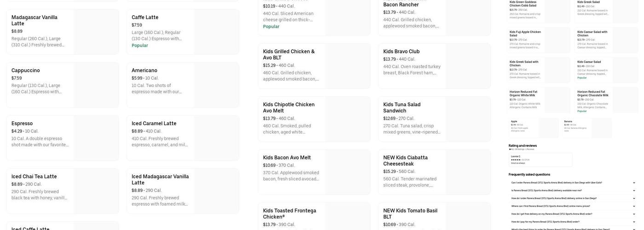The height and width of the screenshot is (230, 644).
Task: Click chevron next to free delivery question
Action: [x=634, y=214]
